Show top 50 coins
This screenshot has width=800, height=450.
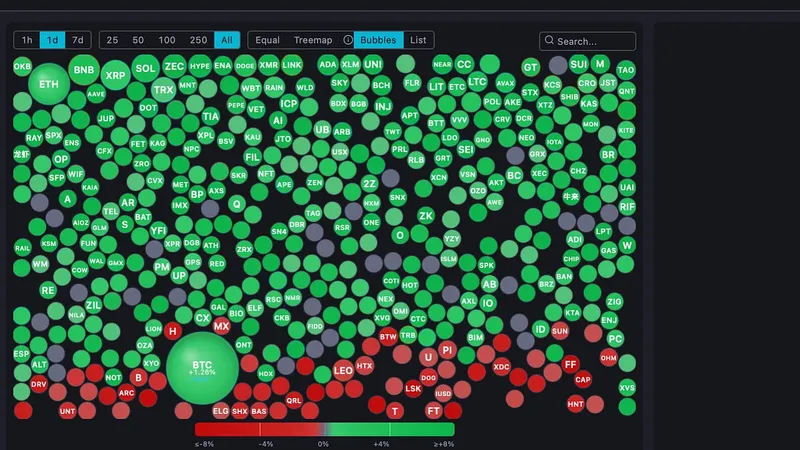pyautogui.click(x=138, y=40)
